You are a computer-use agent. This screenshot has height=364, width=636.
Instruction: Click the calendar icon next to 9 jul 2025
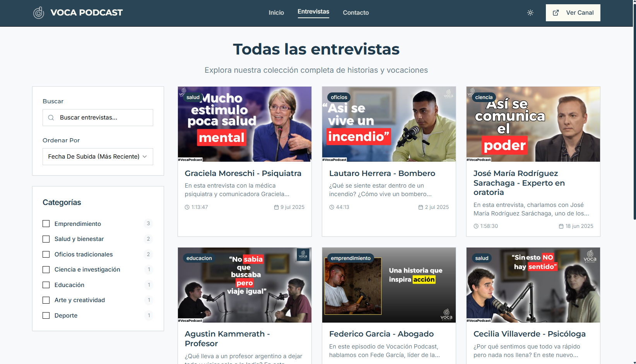(275, 207)
